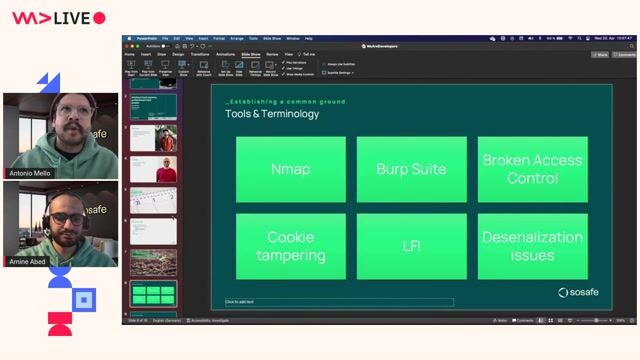Viewport: 640px width, 360px height.
Task: Toggle the Play Narrations checkbox
Action: (283, 62)
